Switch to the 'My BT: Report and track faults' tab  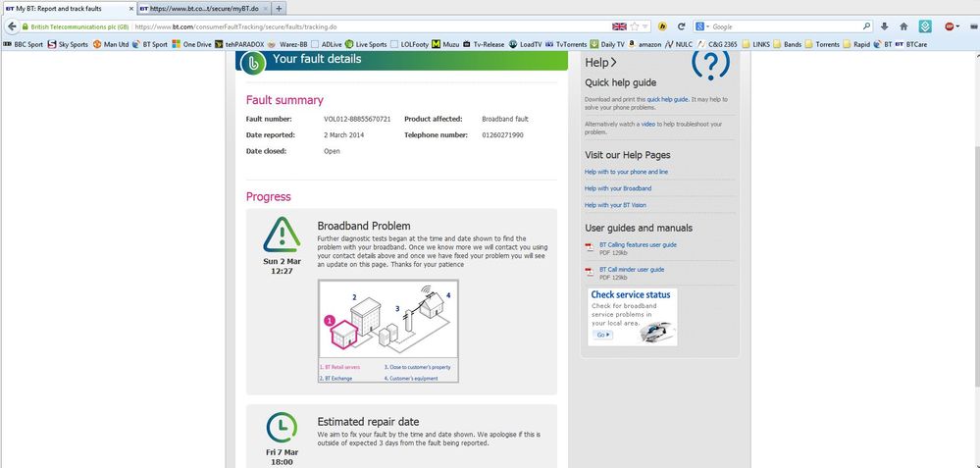tap(68, 9)
